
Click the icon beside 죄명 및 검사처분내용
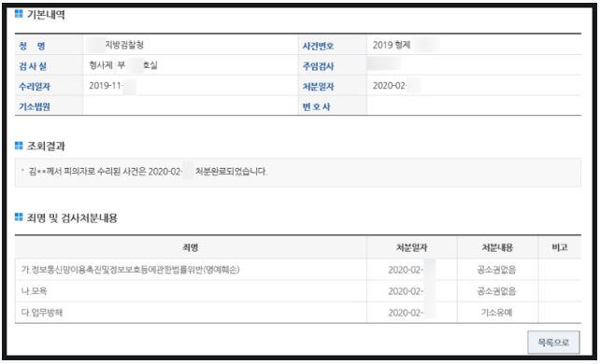click(x=19, y=217)
